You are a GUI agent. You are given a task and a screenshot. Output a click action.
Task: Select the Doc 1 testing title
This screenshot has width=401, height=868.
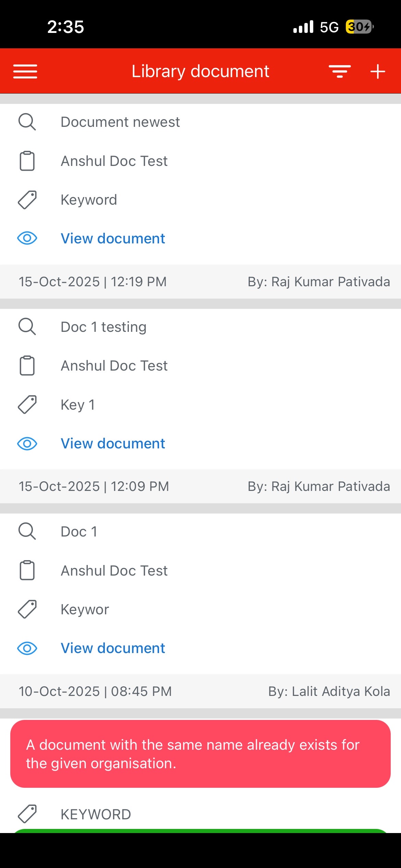coord(104,327)
